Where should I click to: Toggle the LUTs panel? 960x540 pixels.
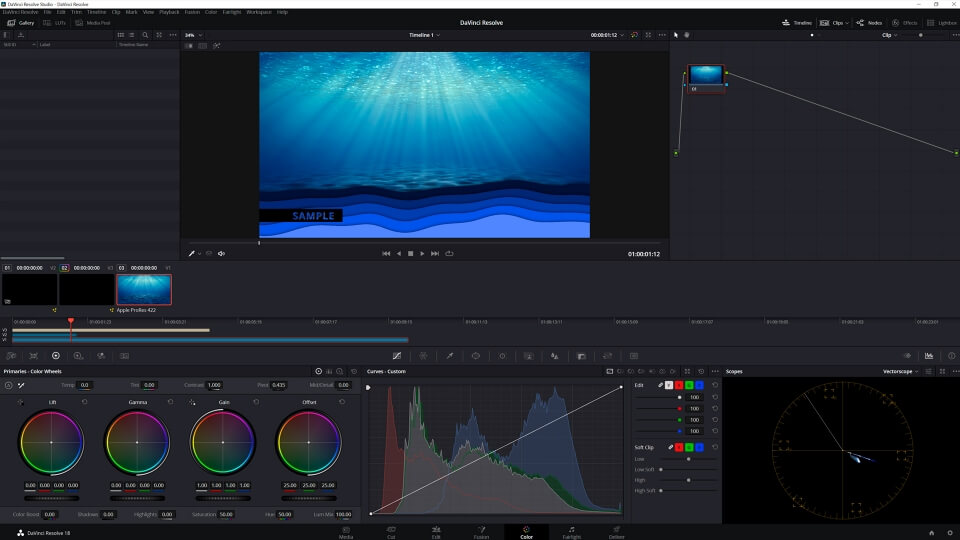coord(54,23)
